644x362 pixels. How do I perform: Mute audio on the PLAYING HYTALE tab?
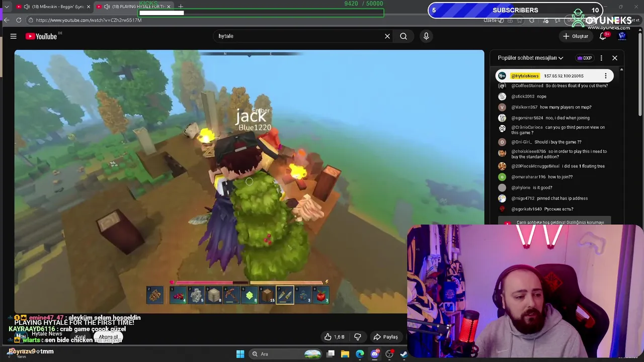[107, 7]
